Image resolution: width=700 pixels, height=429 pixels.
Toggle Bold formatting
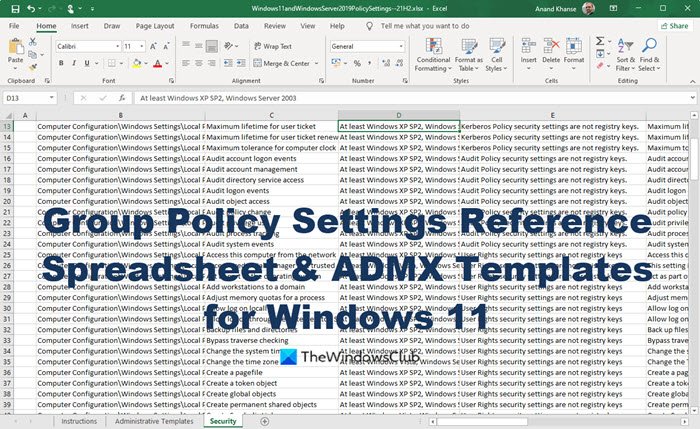[61, 63]
